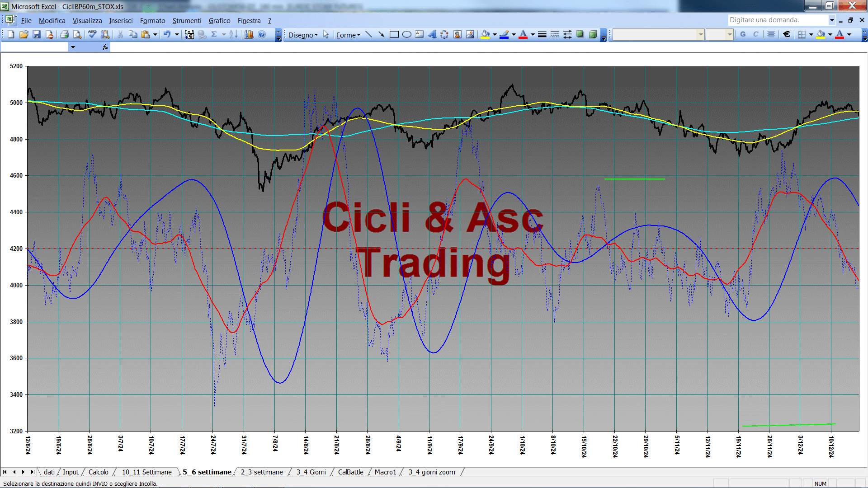The width and height of the screenshot is (868, 488).
Task: Click the New workbook icon
Action: [11, 34]
